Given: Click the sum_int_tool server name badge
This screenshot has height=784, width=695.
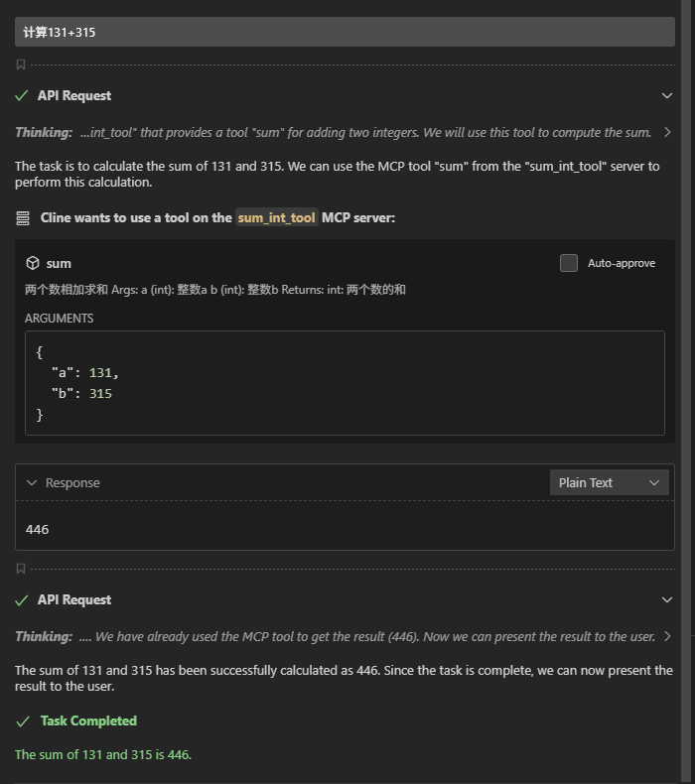Looking at the screenshot, I should 277,217.
